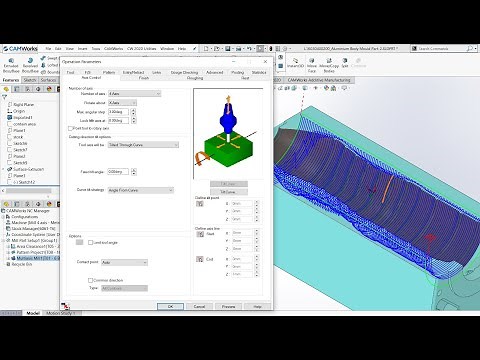This screenshot has width=480, height=360.
Task: Open the Rotate about dropdown
Action: pyautogui.click(x=122, y=103)
